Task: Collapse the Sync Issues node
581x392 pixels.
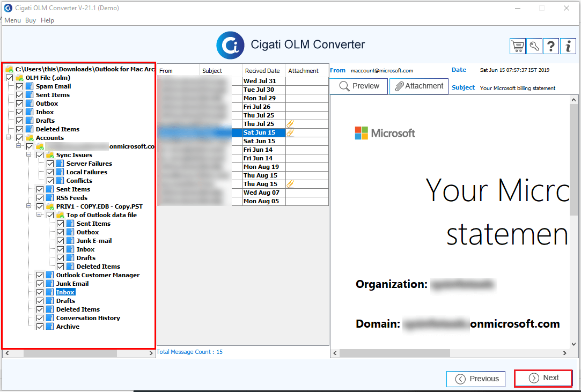Action: [28, 154]
